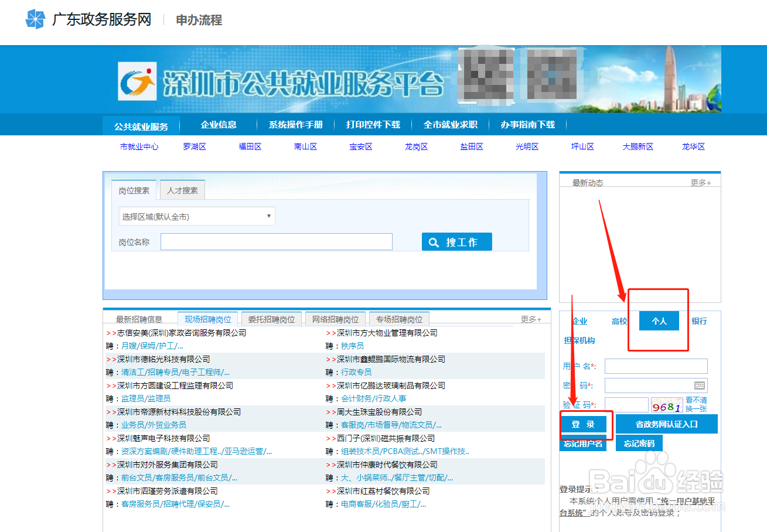Switch to 人才搜索 tab

click(x=182, y=190)
